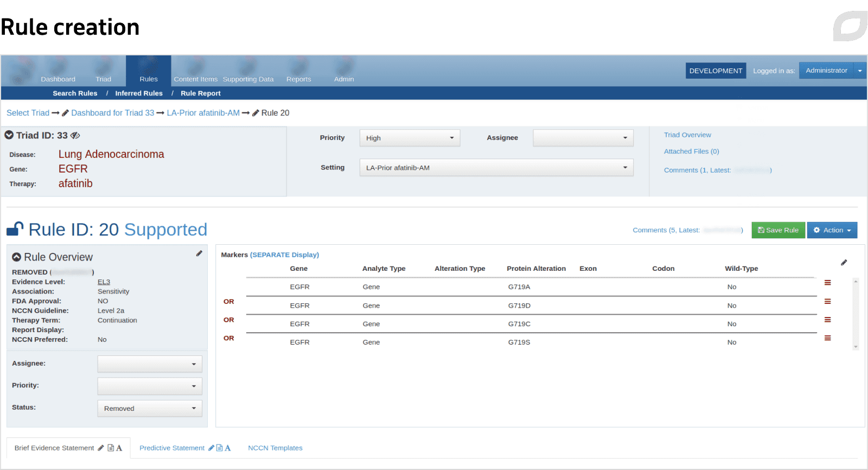Follow the LA-Prior afatinib-AM breadcrumb link

[x=203, y=113]
